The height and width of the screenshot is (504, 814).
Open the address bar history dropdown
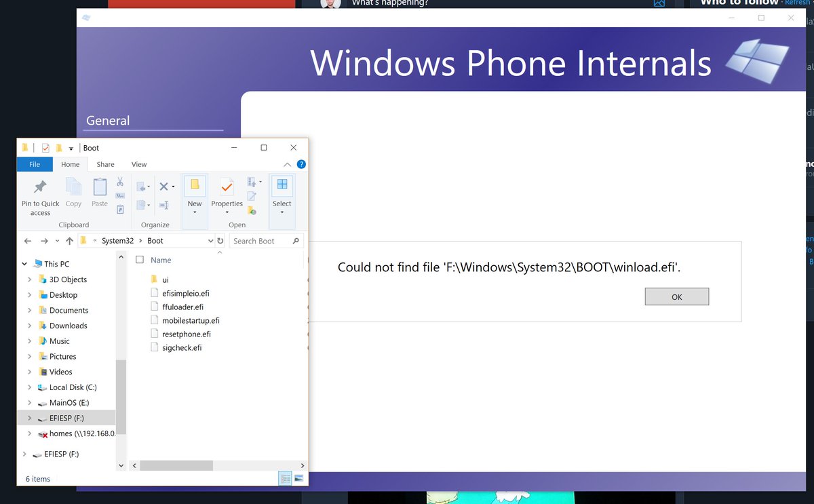[211, 241]
